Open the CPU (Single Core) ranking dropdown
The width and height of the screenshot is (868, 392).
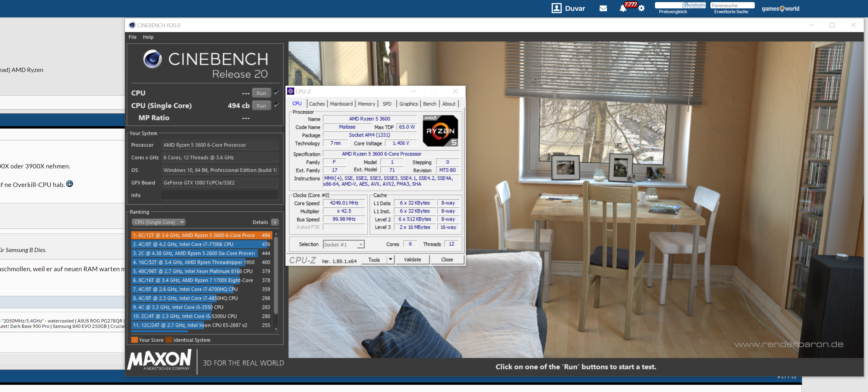tap(158, 222)
